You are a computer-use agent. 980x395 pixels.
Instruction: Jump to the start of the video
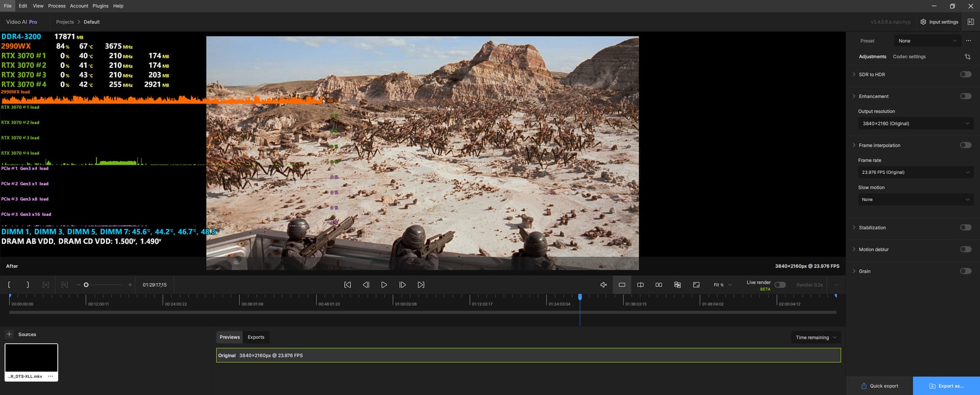point(347,285)
